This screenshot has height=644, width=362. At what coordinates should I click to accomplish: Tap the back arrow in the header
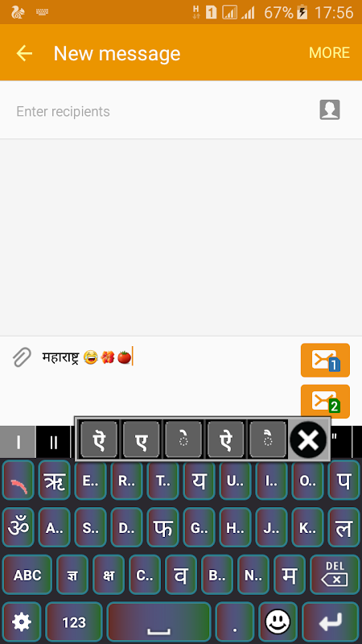pos(24,53)
